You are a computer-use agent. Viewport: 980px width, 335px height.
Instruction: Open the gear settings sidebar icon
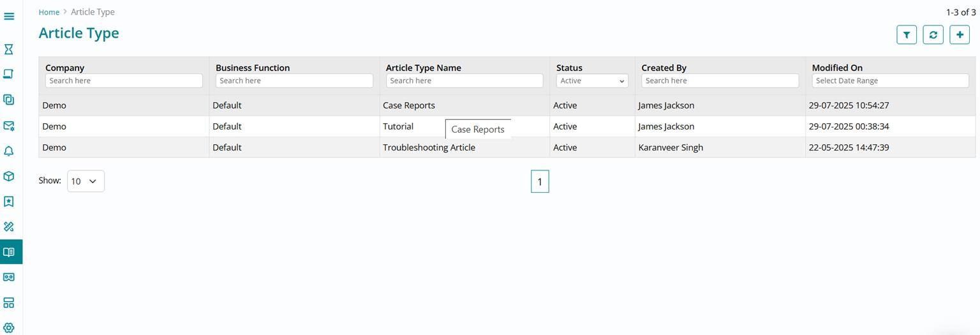(9, 327)
